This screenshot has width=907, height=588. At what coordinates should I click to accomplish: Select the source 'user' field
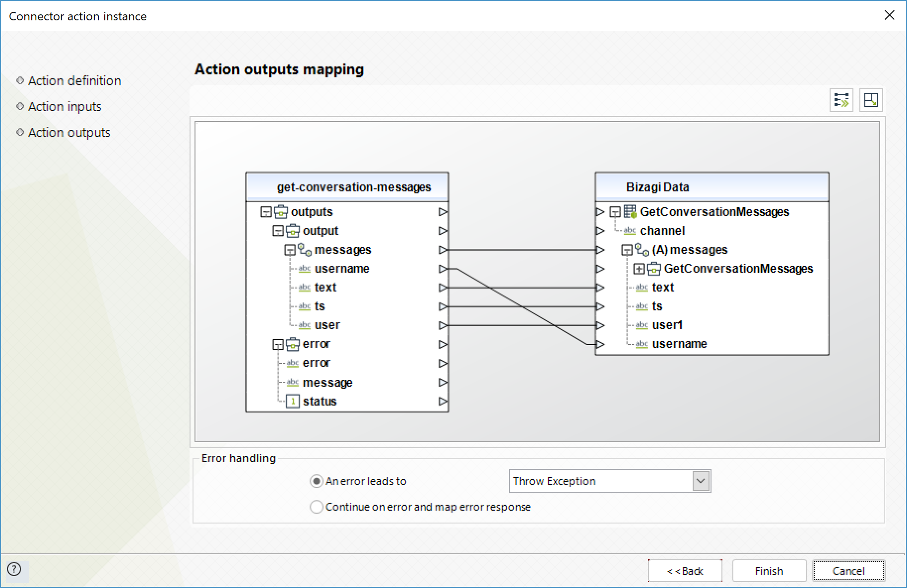pos(327,325)
